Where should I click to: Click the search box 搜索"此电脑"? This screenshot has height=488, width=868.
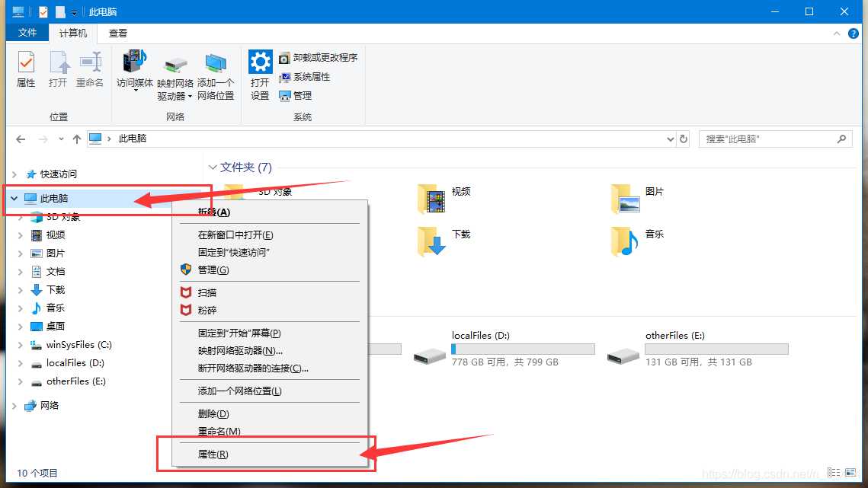coord(775,139)
